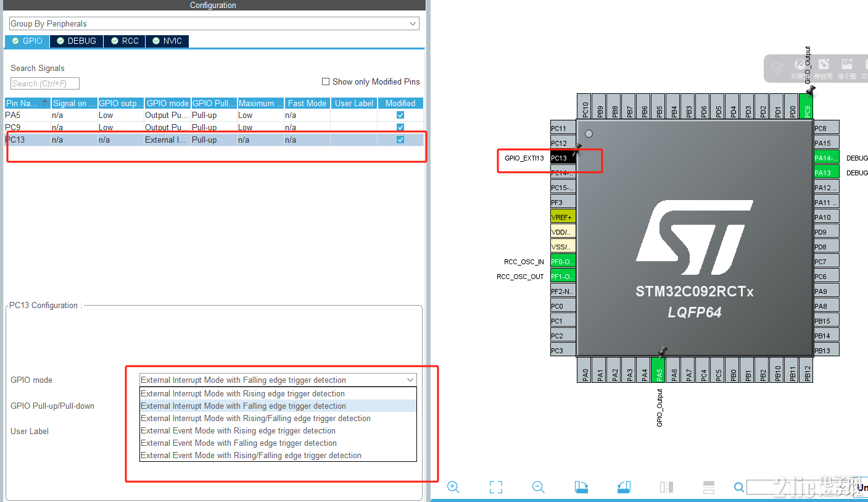The image size is (868, 502).
Task: Sort by the Fast Mode column header
Action: click(x=307, y=103)
